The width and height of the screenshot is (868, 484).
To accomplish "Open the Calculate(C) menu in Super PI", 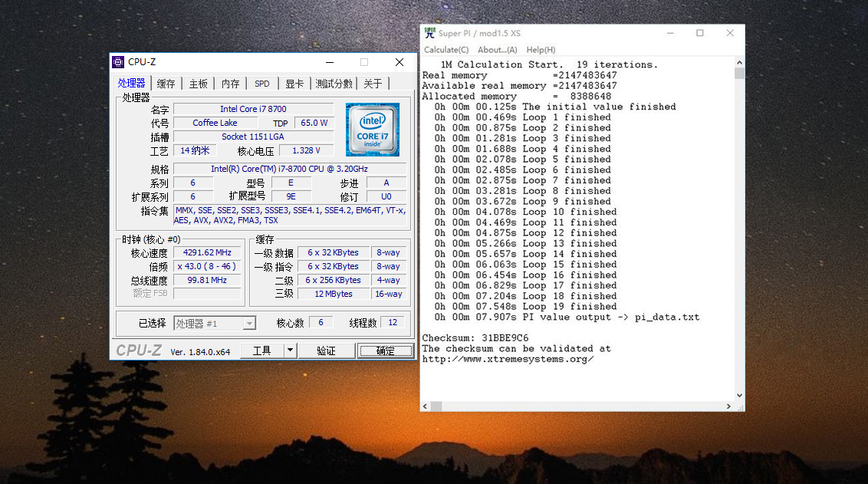I will [x=446, y=50].
